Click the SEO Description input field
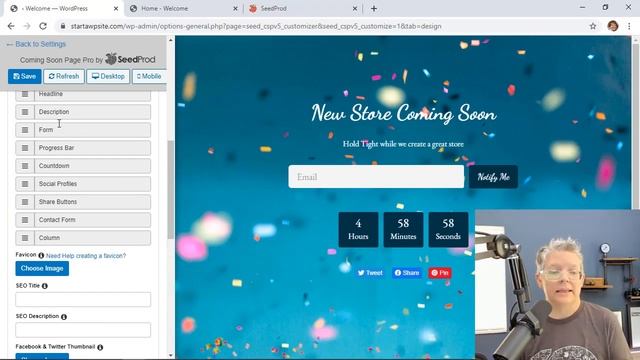This screenshot has width=640, height=360. coord(83,330)
